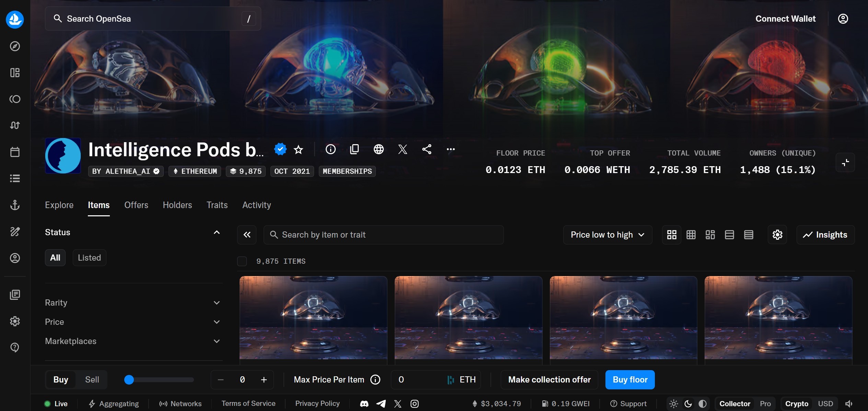868x411 pixels.
Task: Open collection website globe icon
Action: 379,149
